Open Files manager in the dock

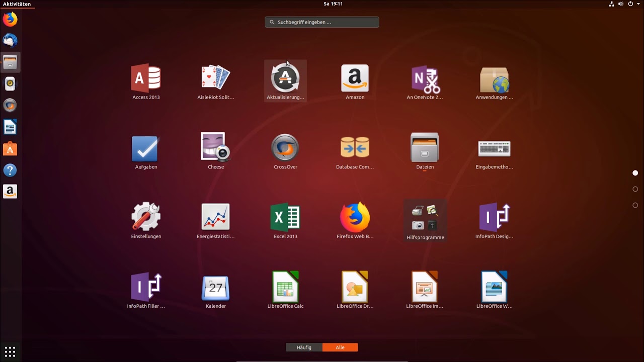[10, 62]
